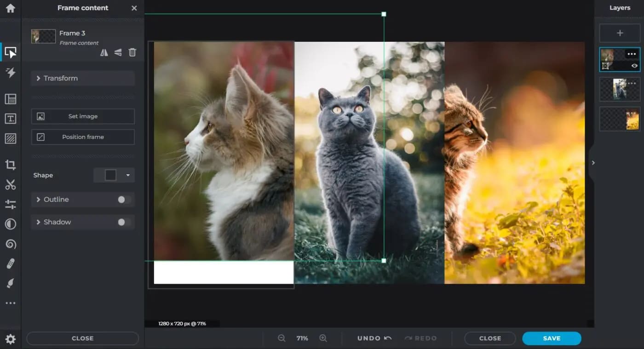
Task: Enable the Shadow toggle
Action: [123, 222]
